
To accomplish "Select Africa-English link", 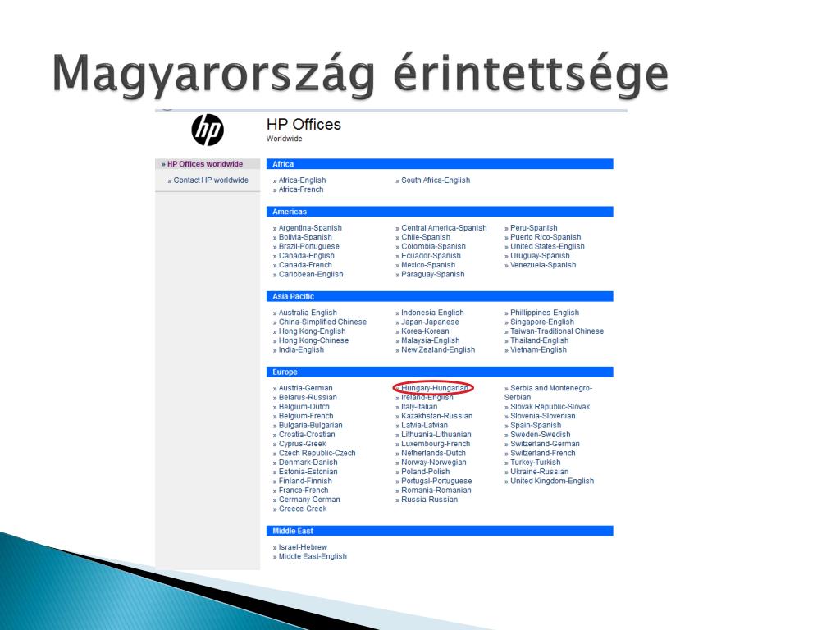I will click(x=302, y=180).
